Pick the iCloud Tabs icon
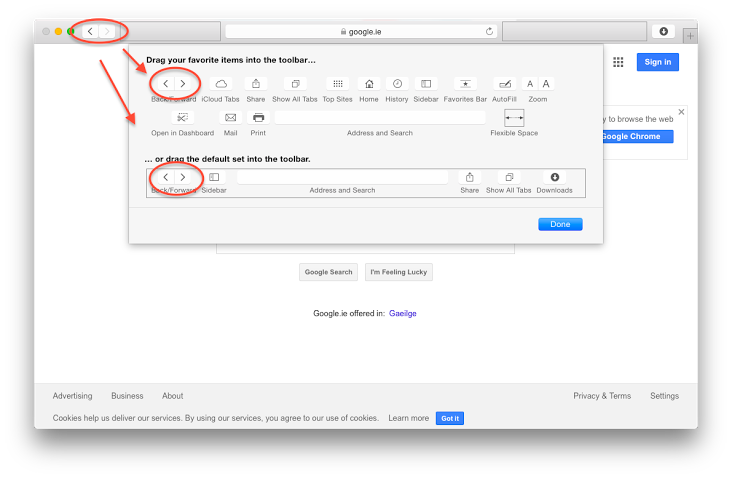 click(221, 84)
